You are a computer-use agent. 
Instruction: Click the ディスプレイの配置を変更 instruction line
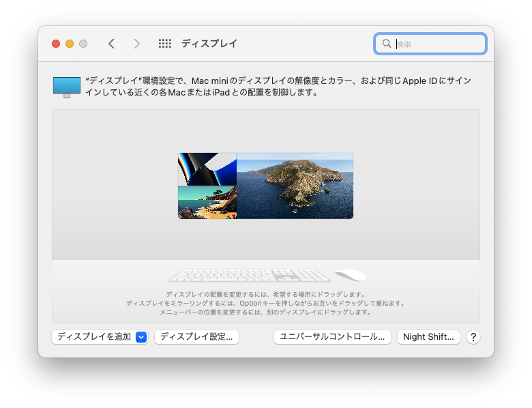point(266,294)
